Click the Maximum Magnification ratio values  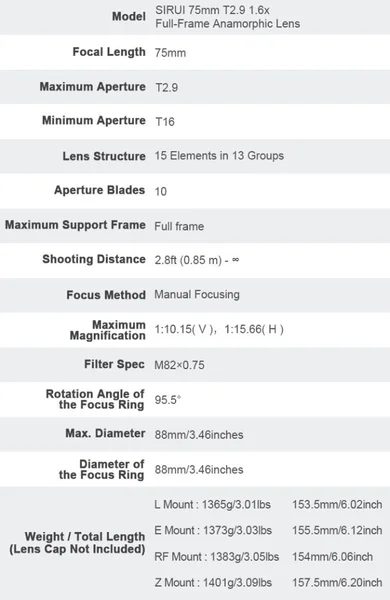[x=219, y=329]
